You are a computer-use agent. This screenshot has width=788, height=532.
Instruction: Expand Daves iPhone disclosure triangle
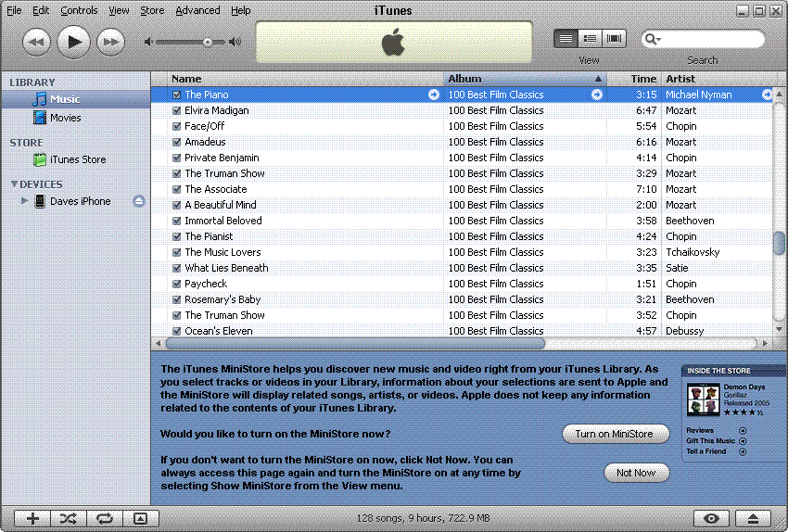[x=24, y=201]
